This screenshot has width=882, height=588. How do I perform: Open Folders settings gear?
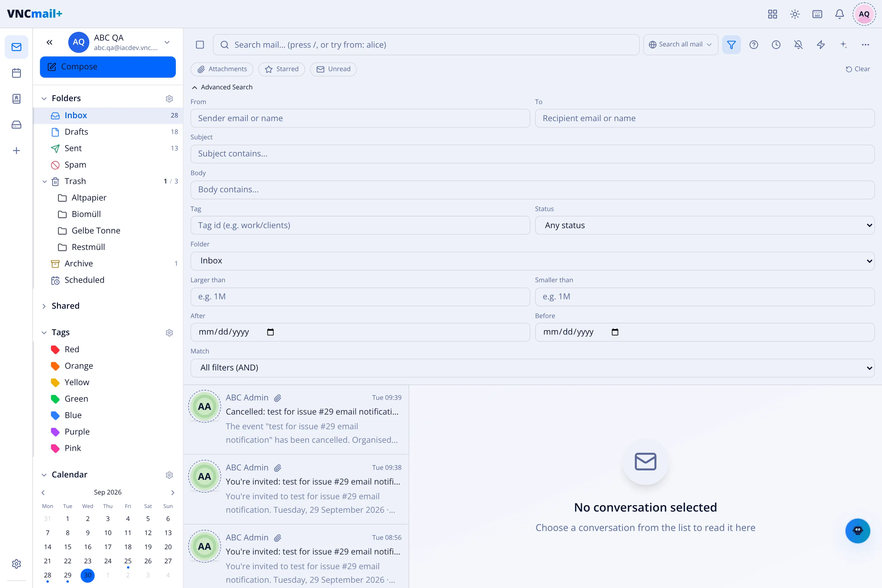[x=169, y=98]
